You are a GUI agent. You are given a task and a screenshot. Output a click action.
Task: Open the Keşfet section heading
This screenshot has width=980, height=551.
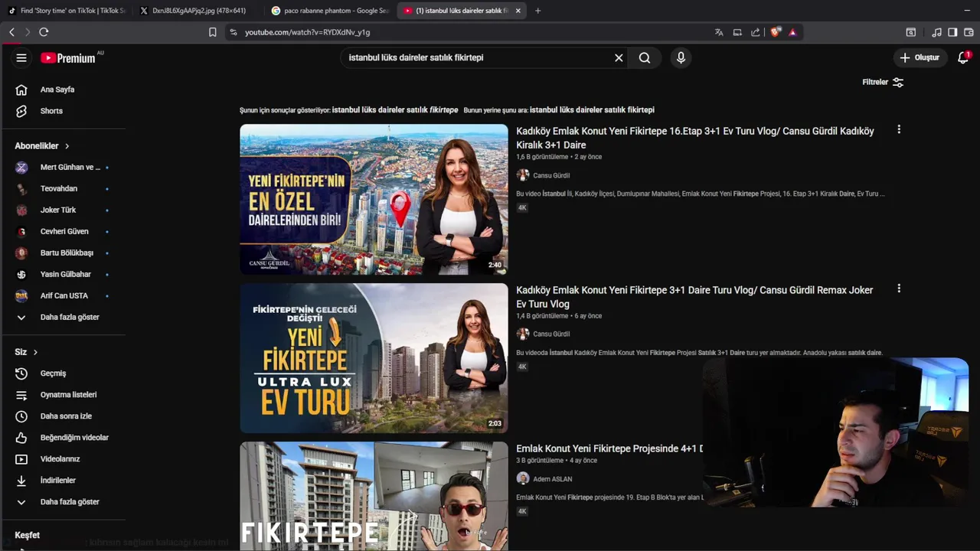[28, 536]
